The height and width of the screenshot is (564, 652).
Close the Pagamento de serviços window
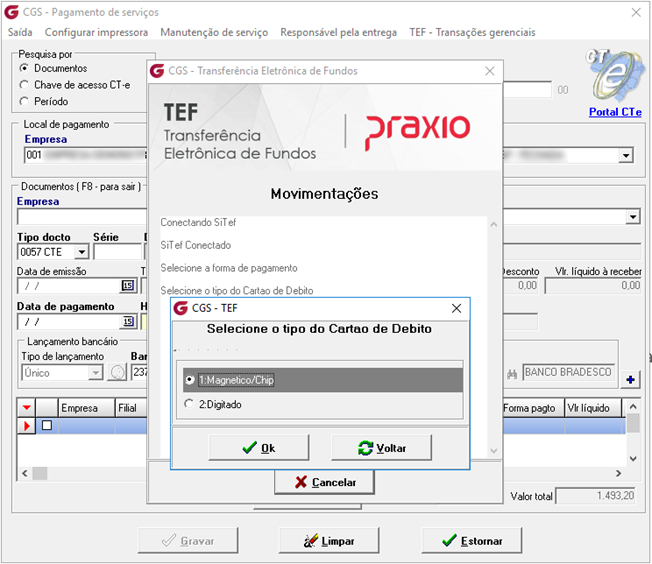pos(636,12)
